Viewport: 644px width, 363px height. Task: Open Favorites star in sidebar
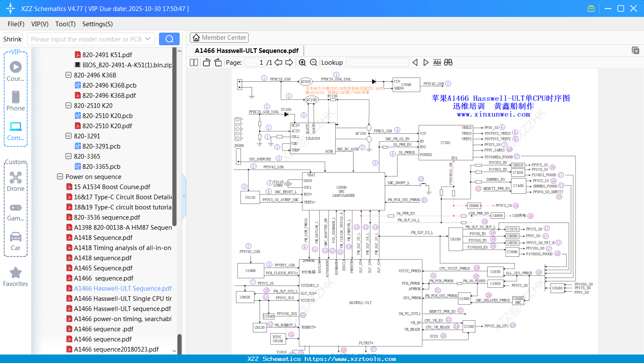tap(16, 277)
